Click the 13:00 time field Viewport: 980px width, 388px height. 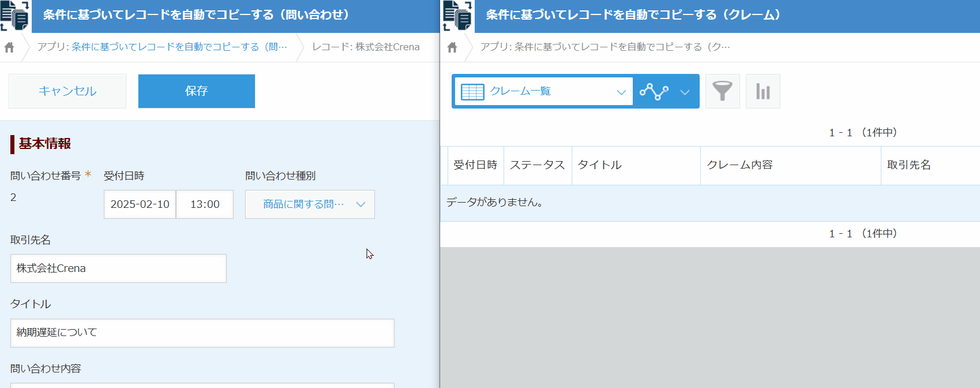(205, 204)
